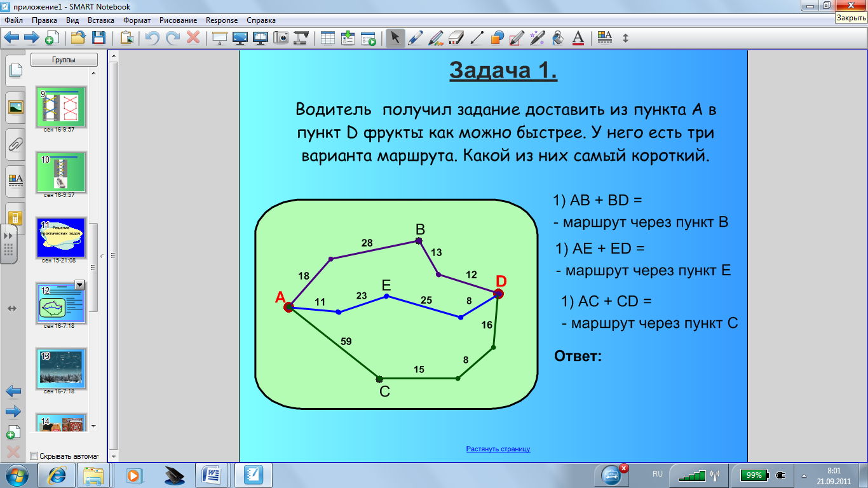Select the Magic Pen tool
The height and width of the screenshot is (488, 868).
coord(538,37)
